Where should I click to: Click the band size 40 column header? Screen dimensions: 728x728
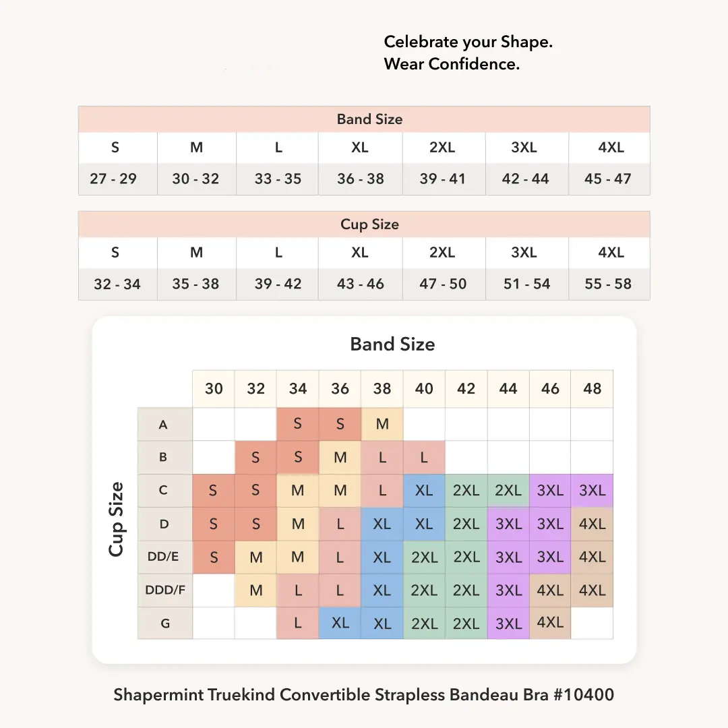(424, 389)
